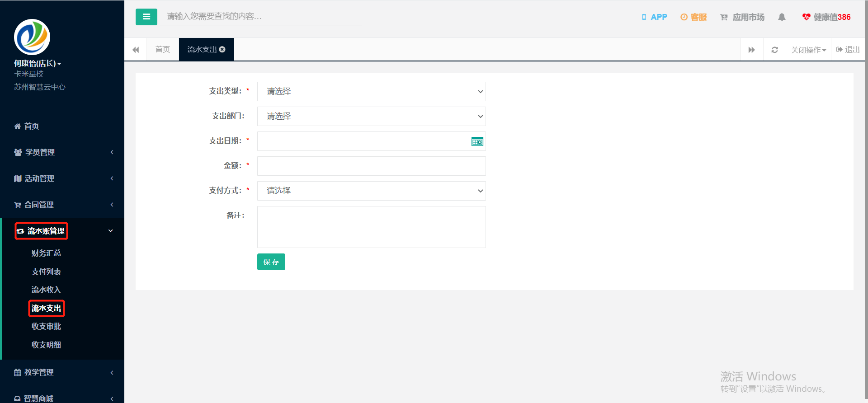View 健康值386 health score

point(826,17)
